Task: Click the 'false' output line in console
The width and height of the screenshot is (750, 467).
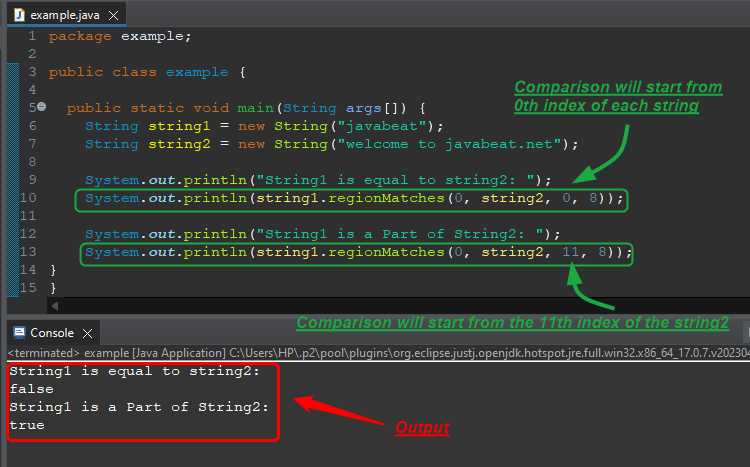Action: point(32,389)
